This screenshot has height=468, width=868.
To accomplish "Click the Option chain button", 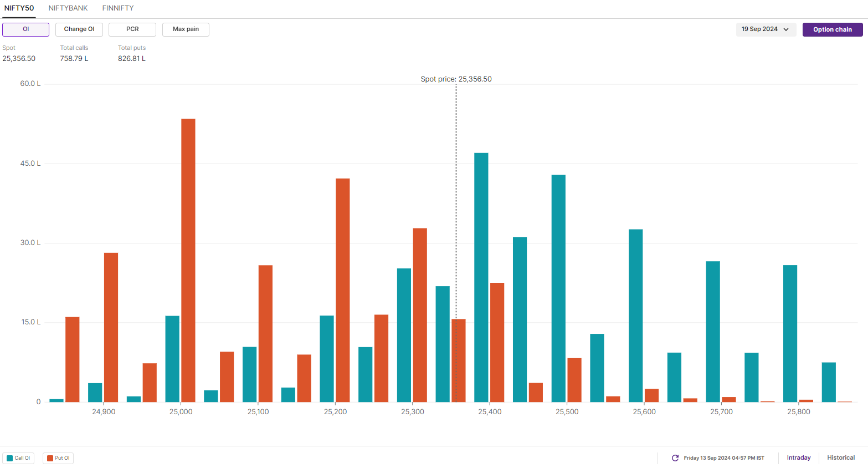I will tap(833, 29).
